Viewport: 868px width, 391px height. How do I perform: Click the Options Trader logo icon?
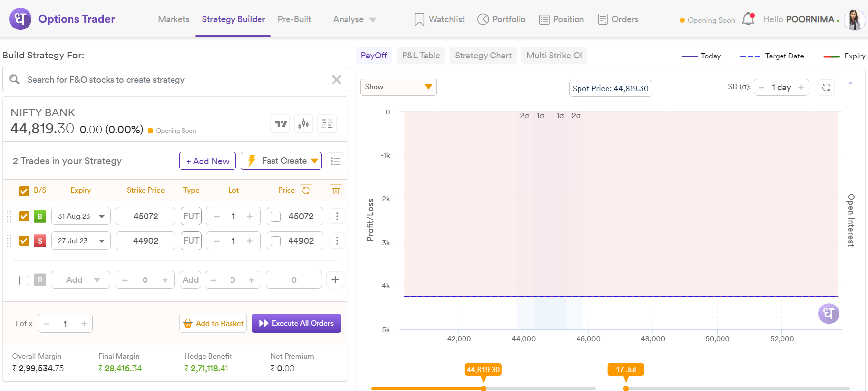20,19
